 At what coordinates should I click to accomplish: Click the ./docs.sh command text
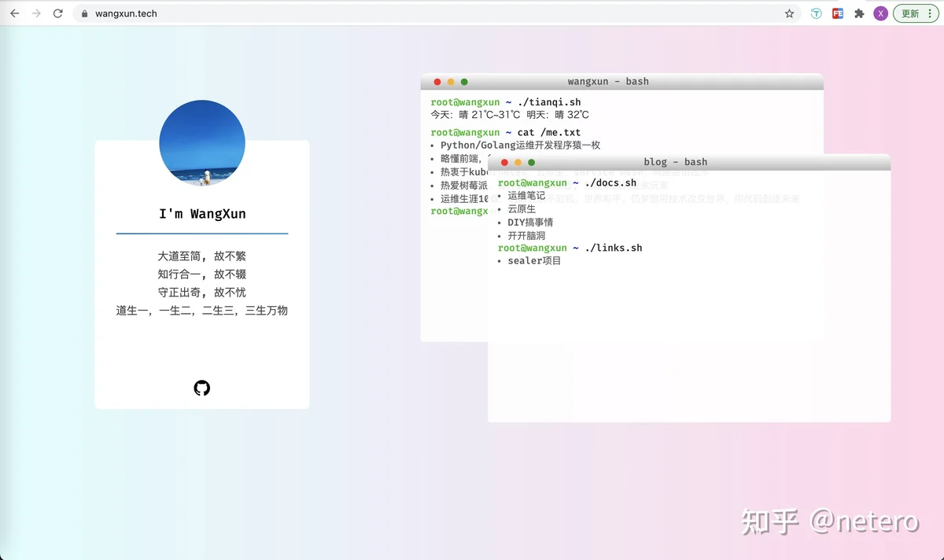[610, 182]
